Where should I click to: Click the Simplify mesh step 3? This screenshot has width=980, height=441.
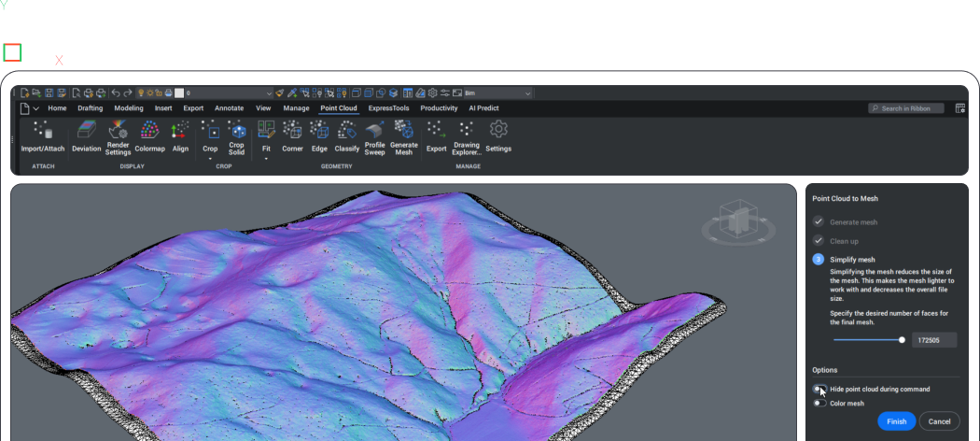[x=844, y=260]
